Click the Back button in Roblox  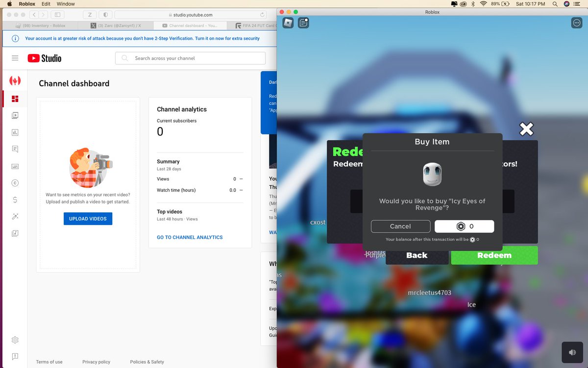tap(417, 255)
